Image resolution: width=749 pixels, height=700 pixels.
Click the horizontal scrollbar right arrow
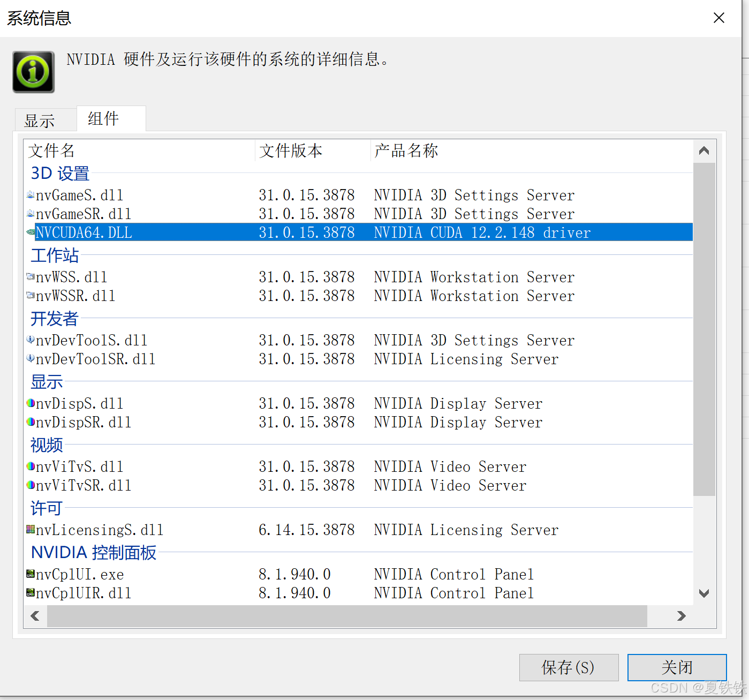tap(681, 616)
